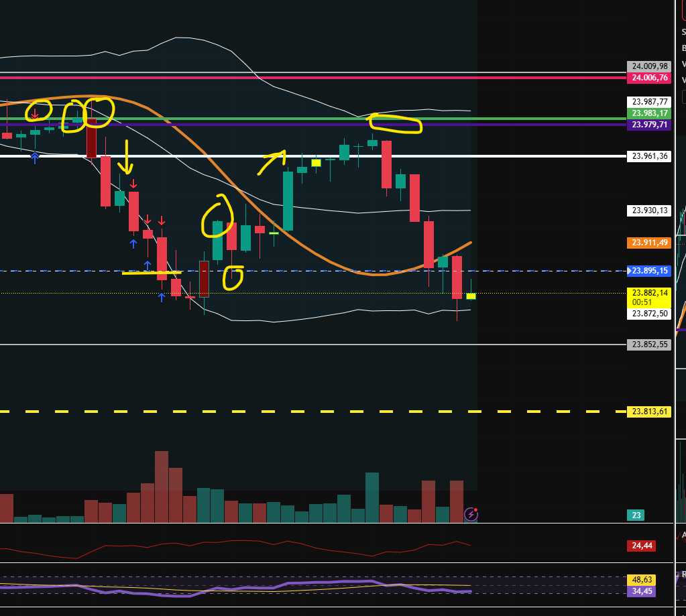
Task: Click the orange 23.911,49 moving average label
Action: coord(648,243)
